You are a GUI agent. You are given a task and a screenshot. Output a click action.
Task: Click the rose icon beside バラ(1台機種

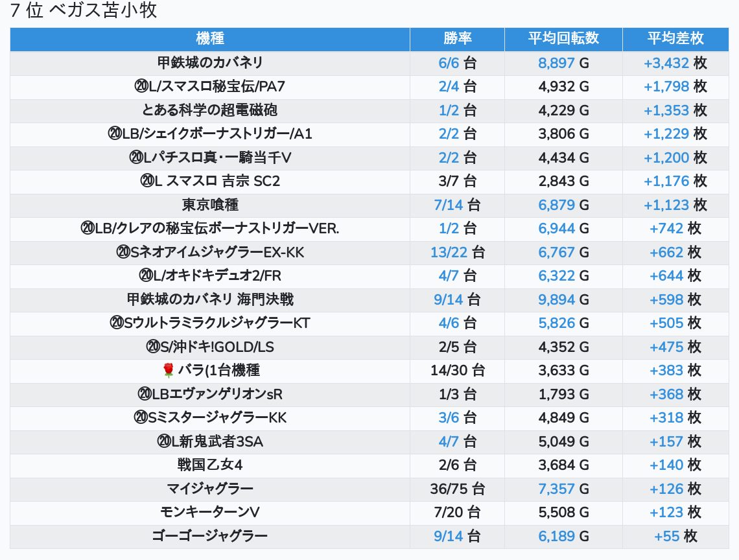pyautogui.click(x=169, y=371)
